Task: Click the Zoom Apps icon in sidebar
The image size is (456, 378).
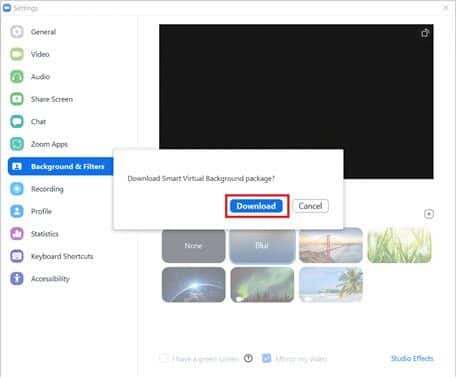Action: 17,144
